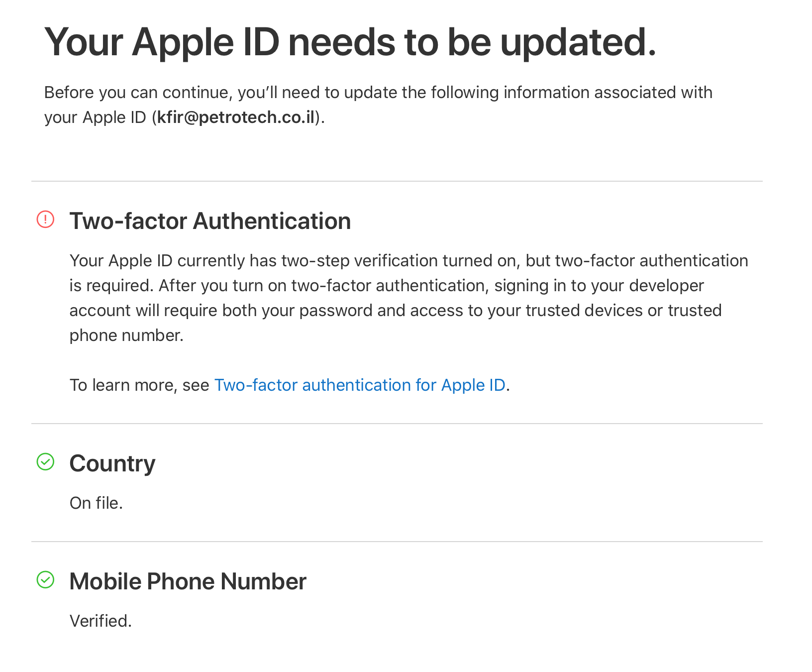Click the green checkmark beside Mobile Phone Number

tap(45, 580)
